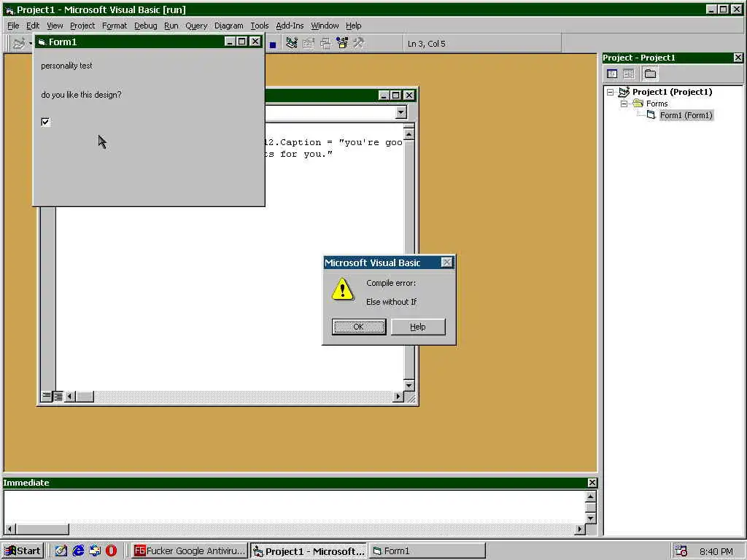Click the 'Else without If' error message
This screenshot has height=560, width=747.
[391, 302]
